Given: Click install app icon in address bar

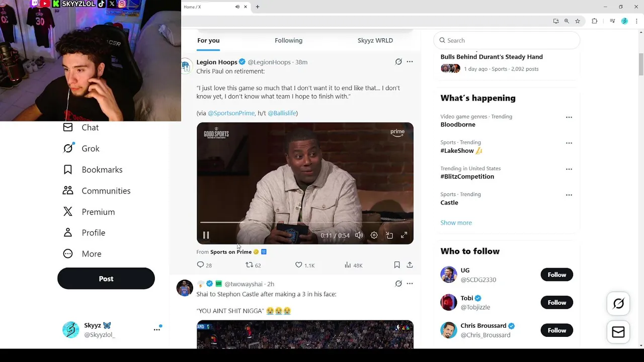Looking at the screenshot, I should (556, 21).
